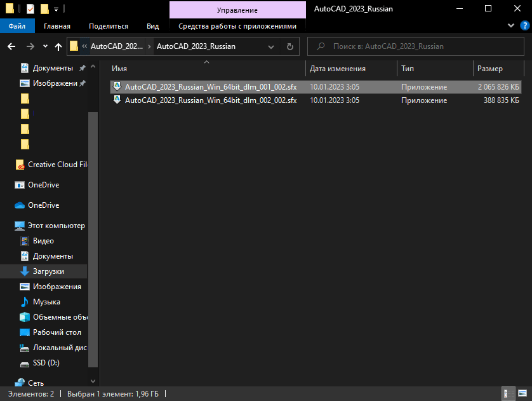Click the icon of the dlm_001_002.sfx file

click(x=117, y=86)
